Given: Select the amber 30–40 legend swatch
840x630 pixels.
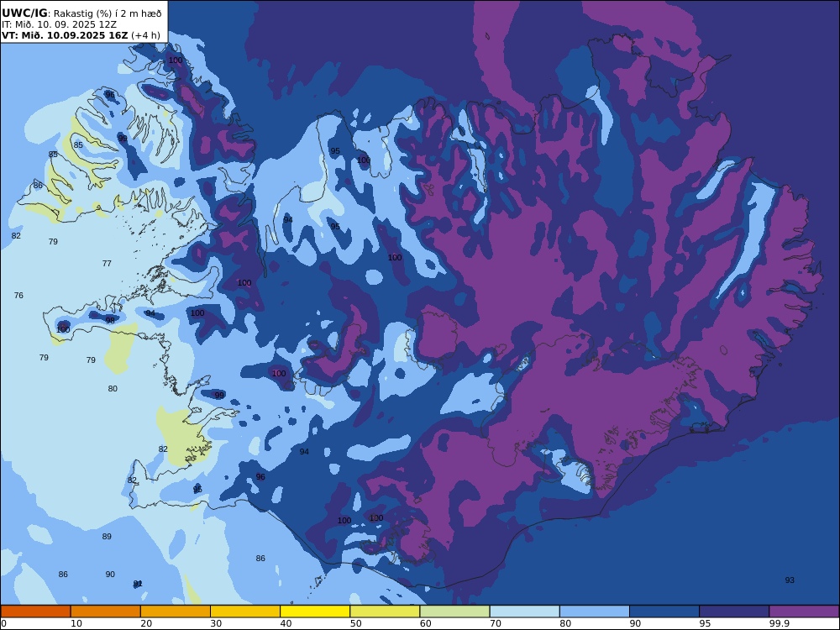Looking at the screenshot, I should click(x=245, y=612).
